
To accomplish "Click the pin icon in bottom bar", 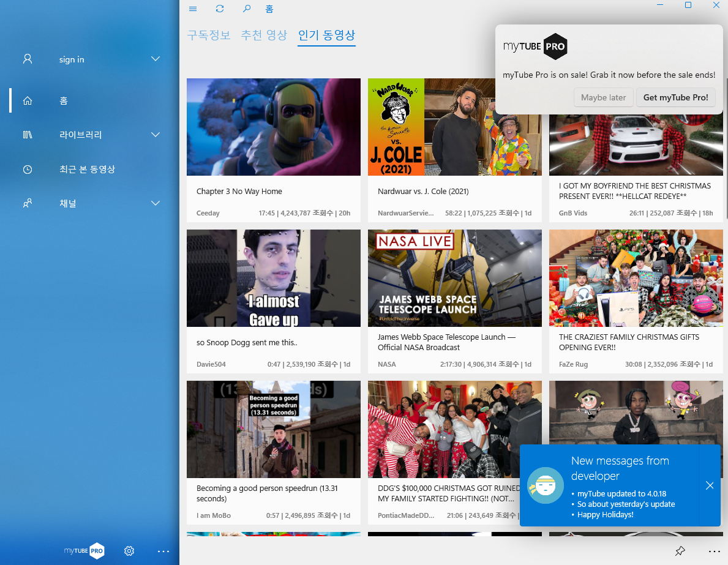I will point(680,551).
